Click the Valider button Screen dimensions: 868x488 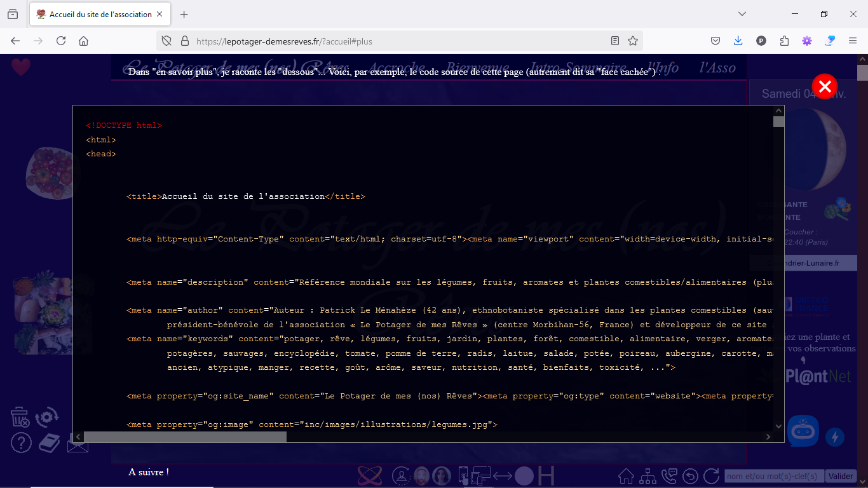click(x=841, y=477)
